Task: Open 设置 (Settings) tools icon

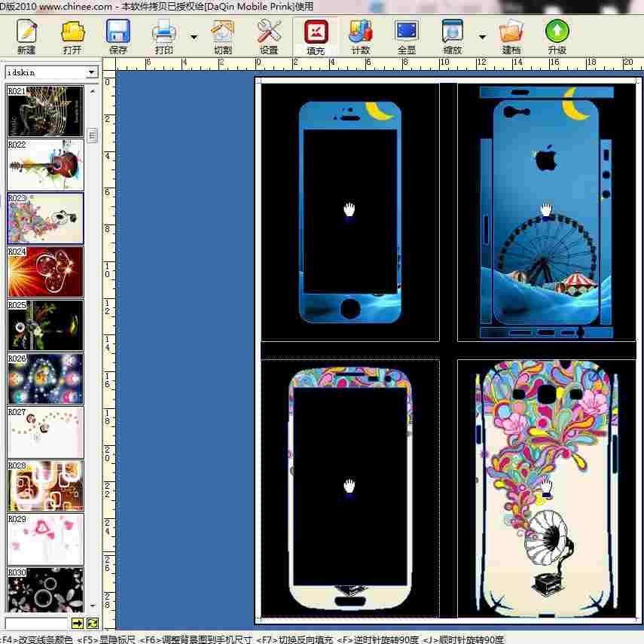Action: 269,36
